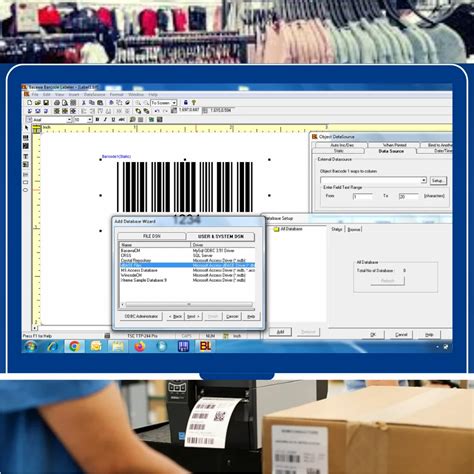Viewport: 474px width, 474px height.
Task: Open the Help menu
Action: [x=153, y=95]
